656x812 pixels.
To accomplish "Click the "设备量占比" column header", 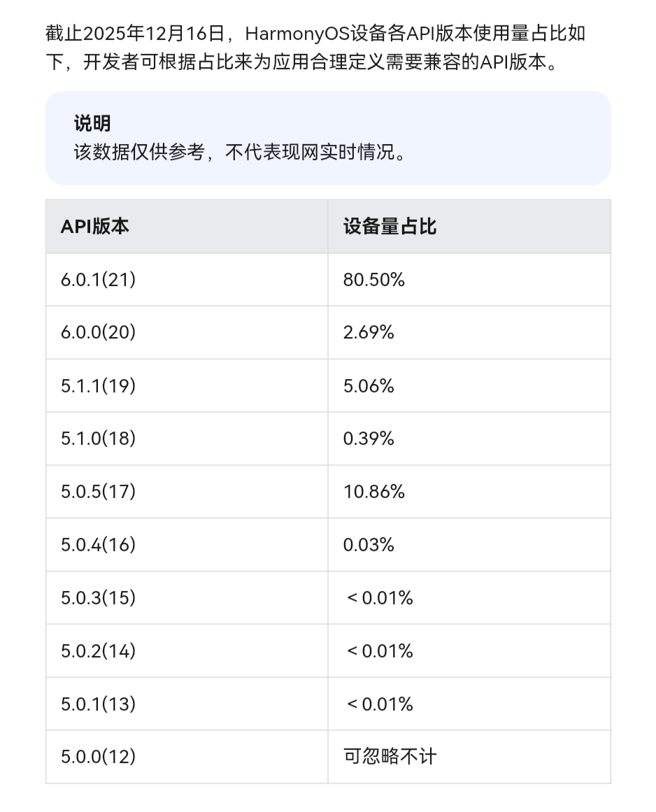I will click(x=390, y=227).
